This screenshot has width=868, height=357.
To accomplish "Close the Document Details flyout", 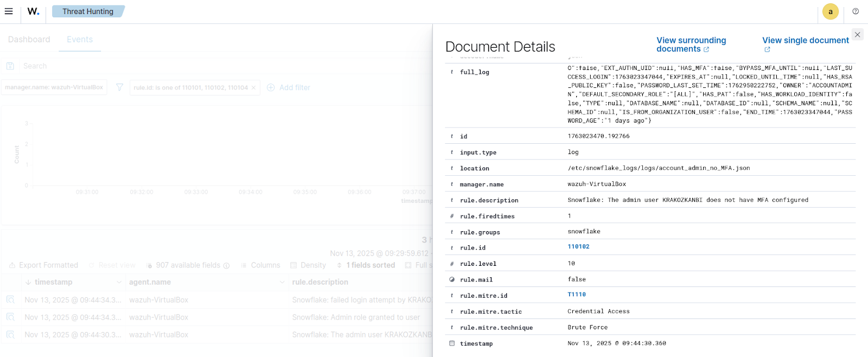I will coord(857,35).
